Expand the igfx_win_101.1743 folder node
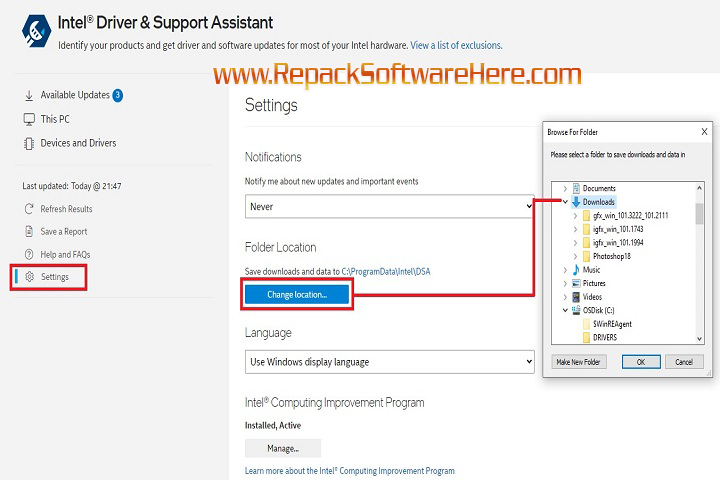 575,229
